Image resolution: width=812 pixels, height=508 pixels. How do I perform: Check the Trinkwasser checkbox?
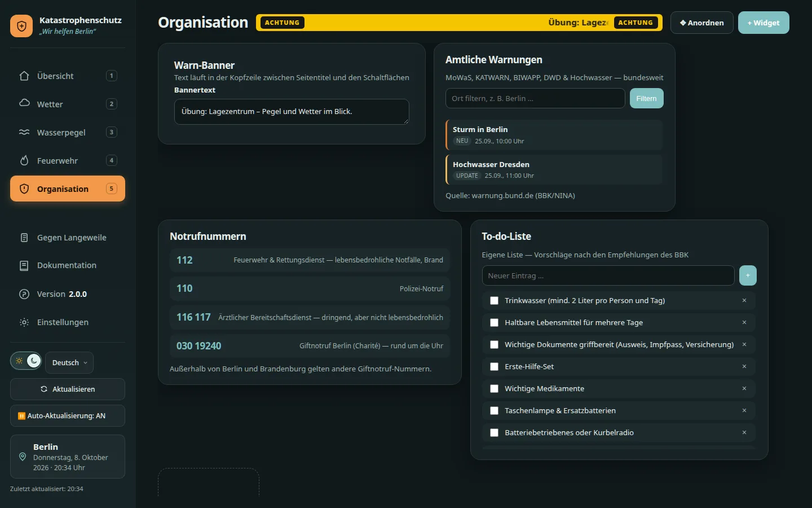[x=495, y=301]
